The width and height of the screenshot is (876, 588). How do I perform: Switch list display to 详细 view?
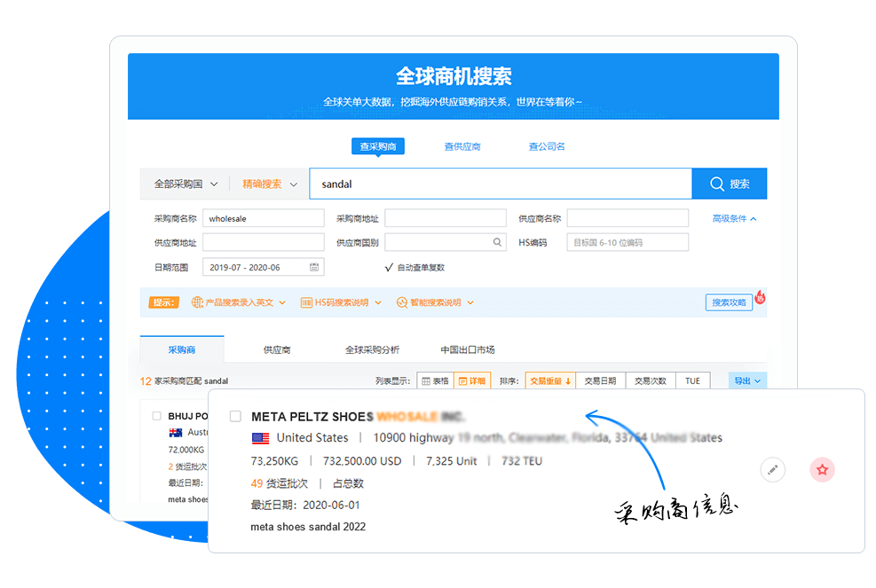pyautogui.click(x=472, y=380)
